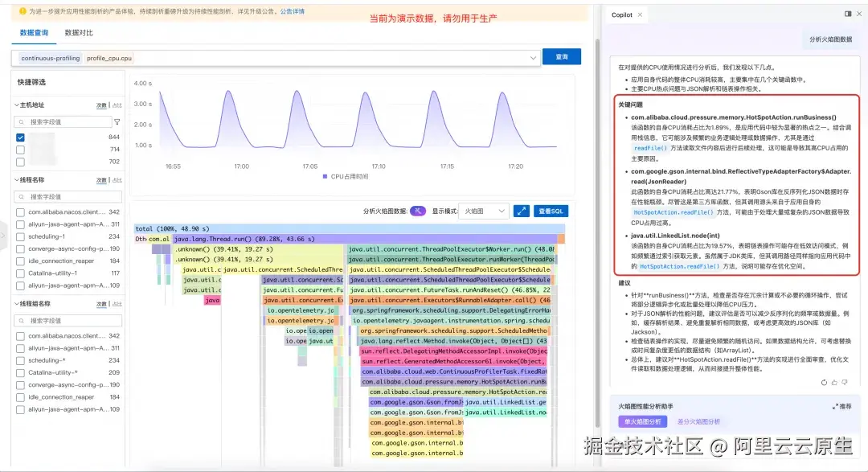Check the thread group Catalina-utility-* checkbox
The width and height of the screenshot is (868, 472).
(20, 373)
